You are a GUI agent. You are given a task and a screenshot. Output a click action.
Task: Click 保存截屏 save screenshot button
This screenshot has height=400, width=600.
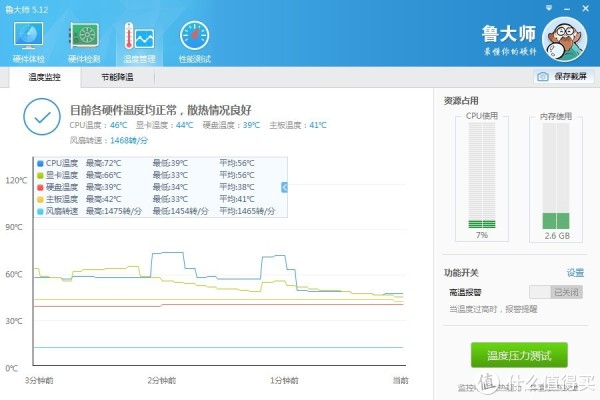pos(564,77)
